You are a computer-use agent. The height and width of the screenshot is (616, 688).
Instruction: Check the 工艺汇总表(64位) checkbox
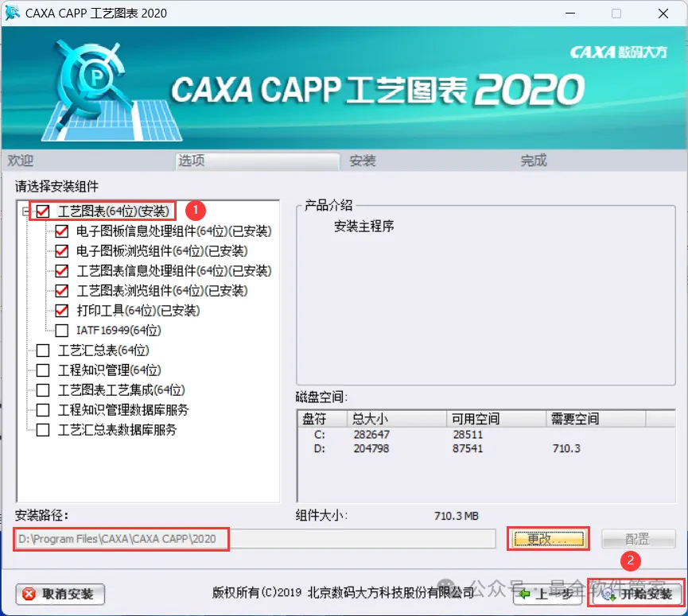tap(43, 351)
